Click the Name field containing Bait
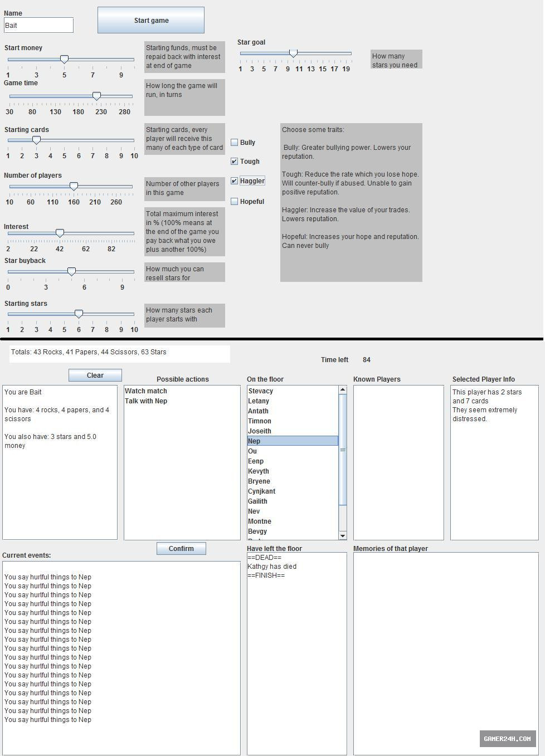The height and width of the screenshot is (756, 545). [38, 25]
